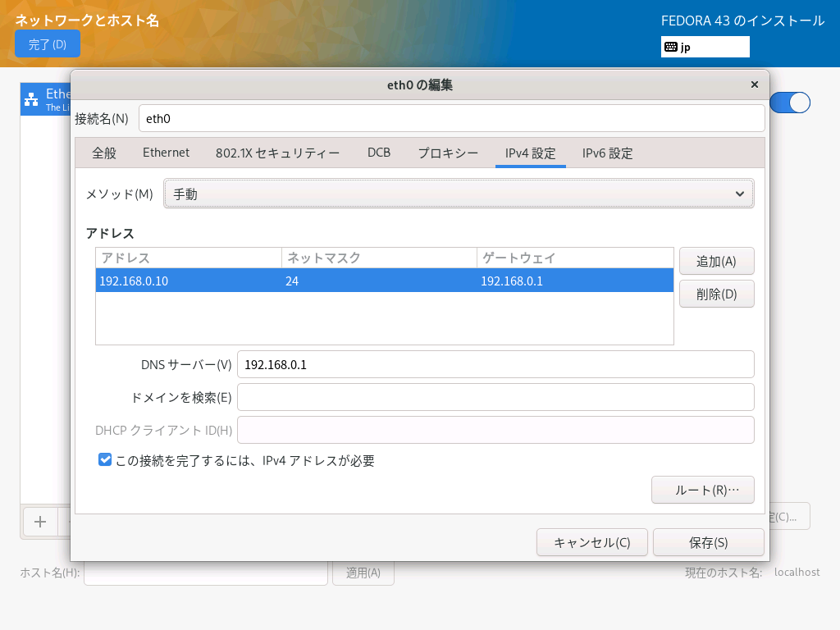Select the DCB tab
The image size is (840, 630).
379,153
